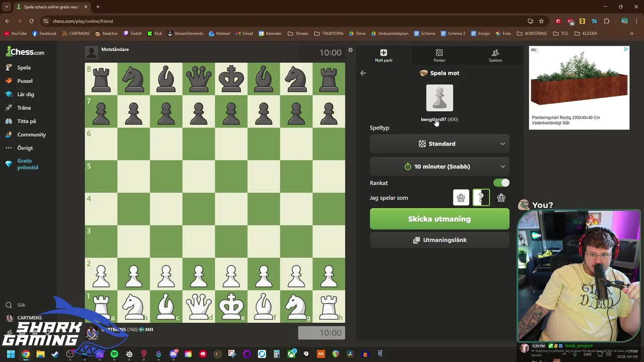This screenshot has width=644, height=362.
Task: Send challenge with Skicka utmaning button
Action: tap(439, 219)
